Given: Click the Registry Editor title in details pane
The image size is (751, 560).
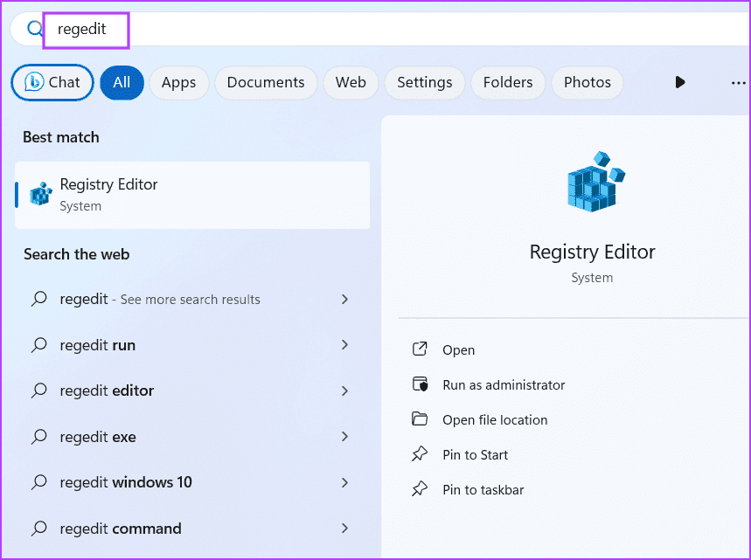Looking at the screenshot, I should click(x=592, y=252).
